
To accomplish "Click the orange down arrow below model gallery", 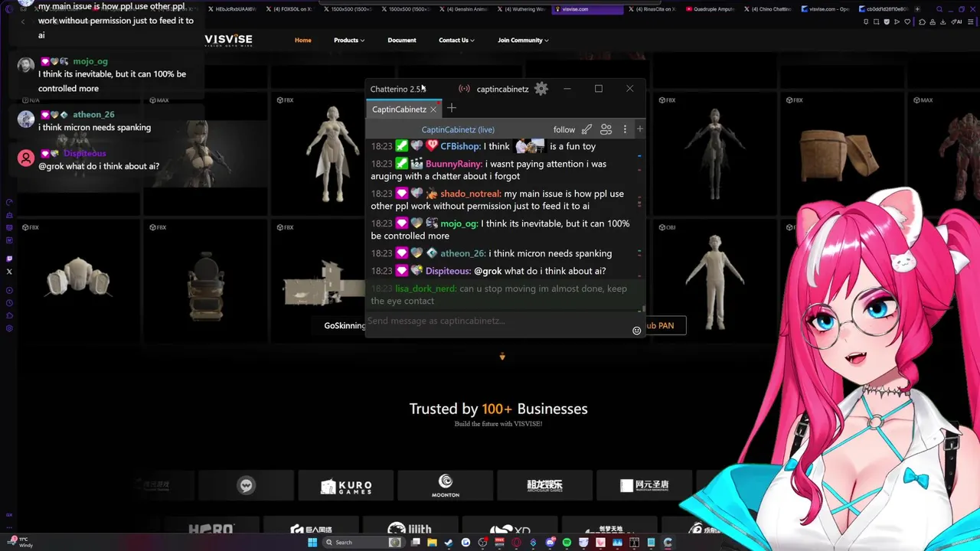I will 502,357.
